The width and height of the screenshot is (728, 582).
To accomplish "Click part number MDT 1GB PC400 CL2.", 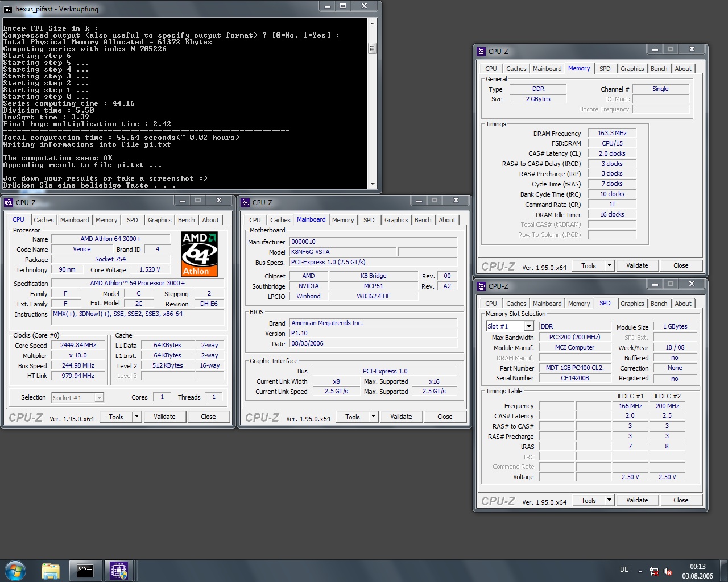I will (x=574, y=368).
